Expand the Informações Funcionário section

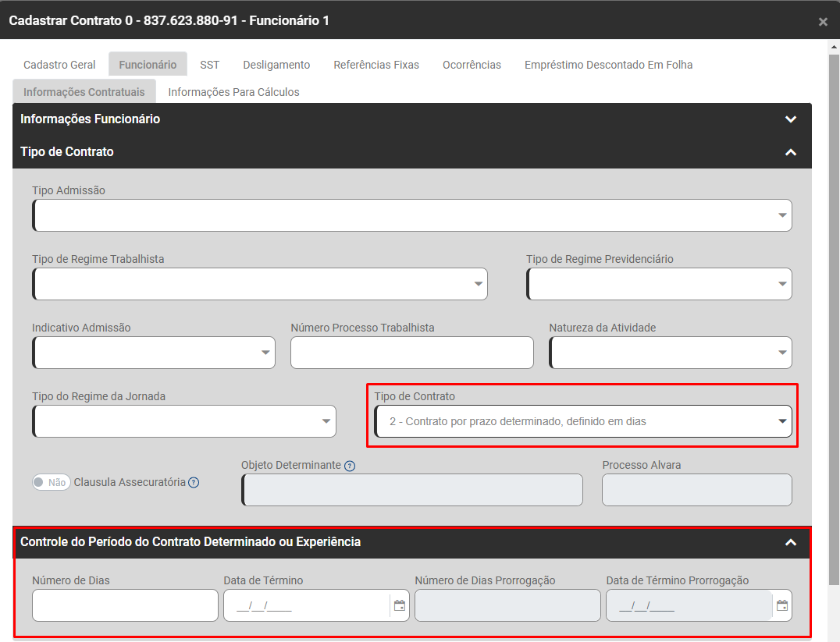[x=791, y=119]
